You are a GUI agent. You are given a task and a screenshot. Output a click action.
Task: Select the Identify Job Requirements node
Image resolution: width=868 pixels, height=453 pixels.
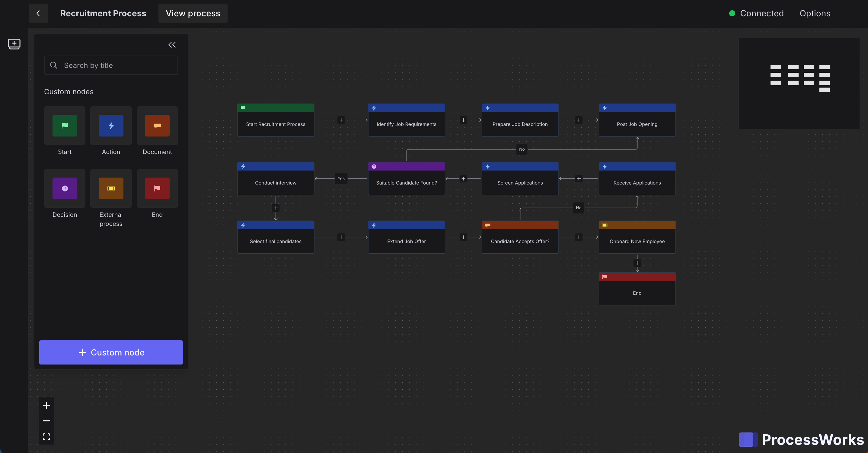click(x=406, y=120)
